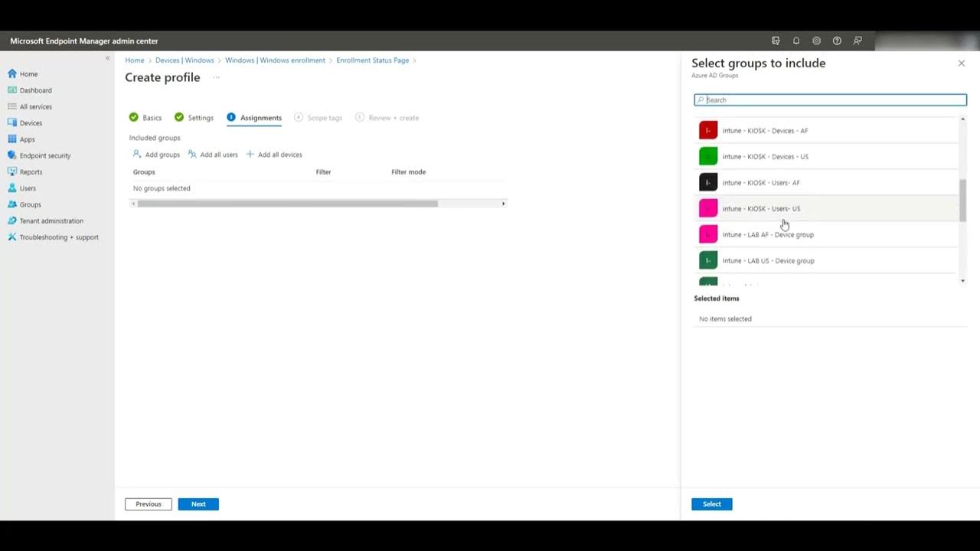Image resolution: width=980 pixels, height=551 pixels.
Task: Open the Assignments step tab
Action: click(x=254, y=118)
